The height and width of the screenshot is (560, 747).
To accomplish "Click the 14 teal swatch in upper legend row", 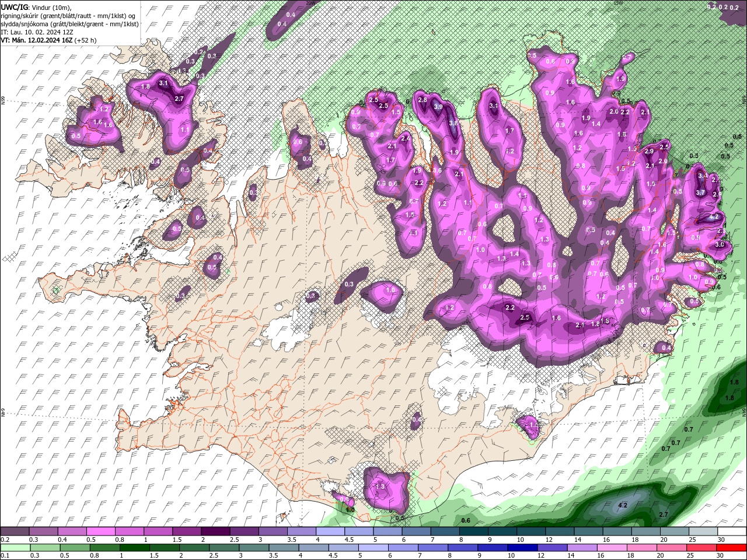I will pyautogui.click(x=588, y=531).
